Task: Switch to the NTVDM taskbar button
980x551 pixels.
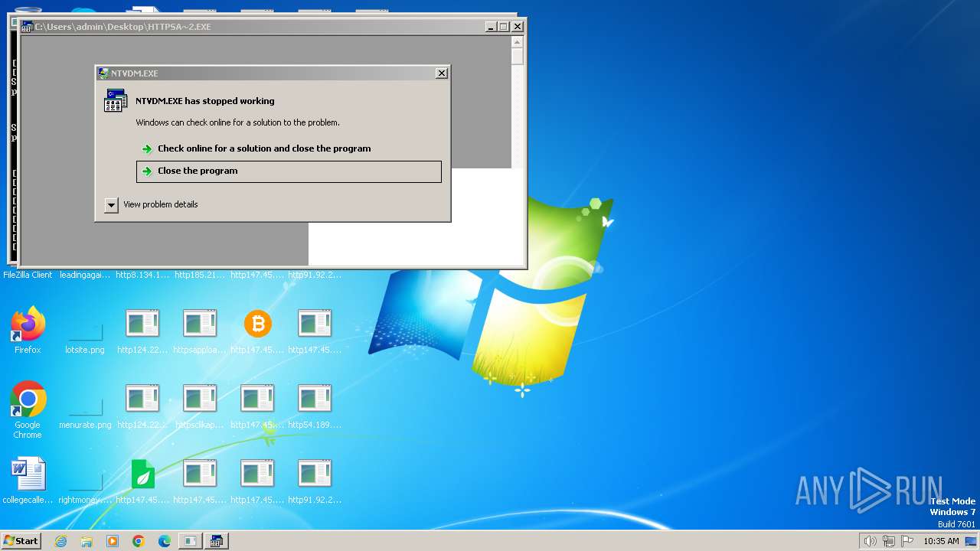Action: coord(217,541)
